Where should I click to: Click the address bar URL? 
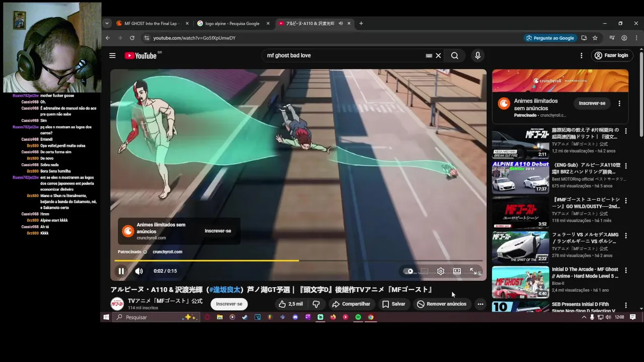[194, 38]
